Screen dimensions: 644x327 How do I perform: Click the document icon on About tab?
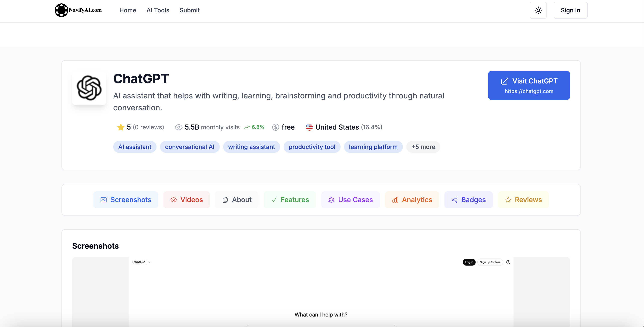pyautogui.click(x=225, y=200)
